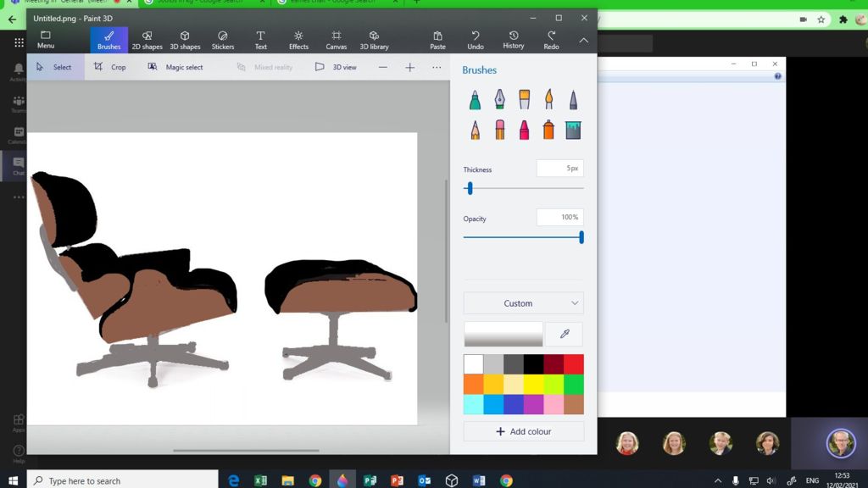Open the Canvas tab
The width and height of the screenshot is (868, 488).
tap(336, 41)
